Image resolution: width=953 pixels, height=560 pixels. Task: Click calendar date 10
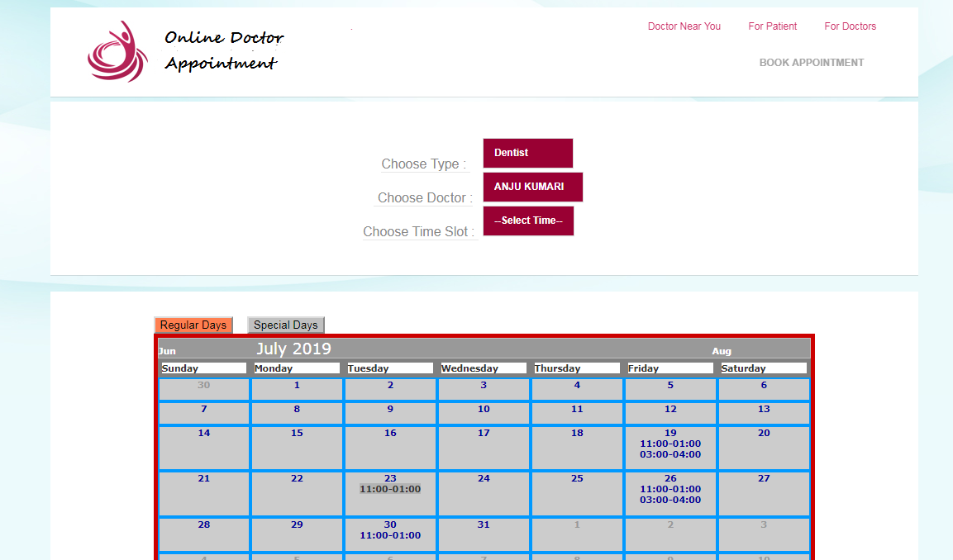[484, 410]
